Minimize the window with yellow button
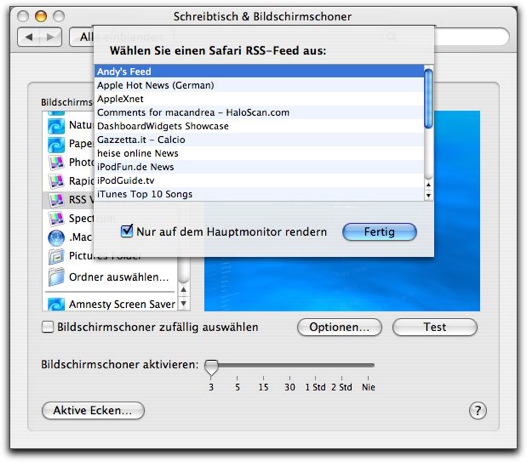This screenshot has height=462, width=527. coord(41,16)
